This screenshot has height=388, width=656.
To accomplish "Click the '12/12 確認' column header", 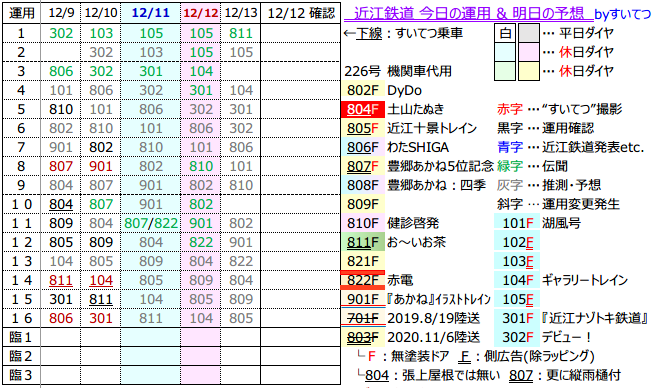I will pos(301,13).
